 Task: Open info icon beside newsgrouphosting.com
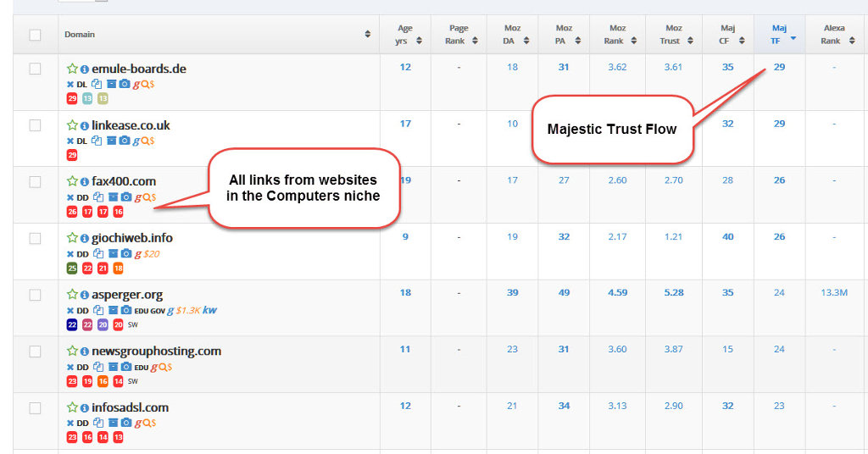pos(84,352)
